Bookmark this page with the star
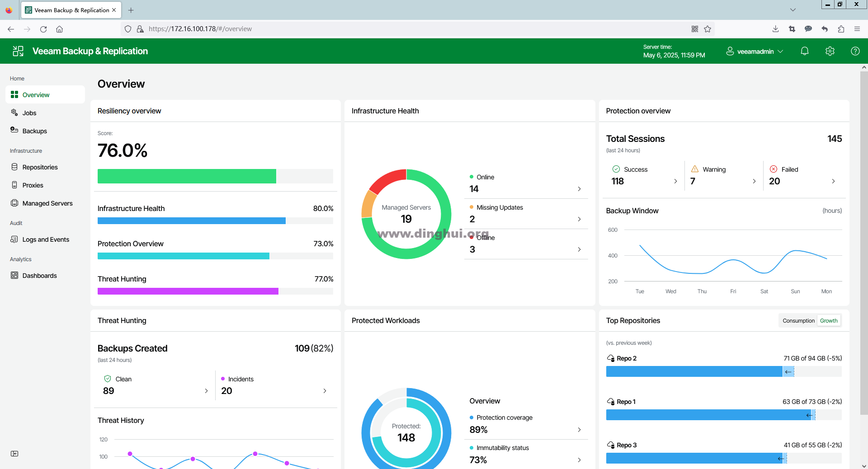Screen dimensions: 868x469 (708, 29)
